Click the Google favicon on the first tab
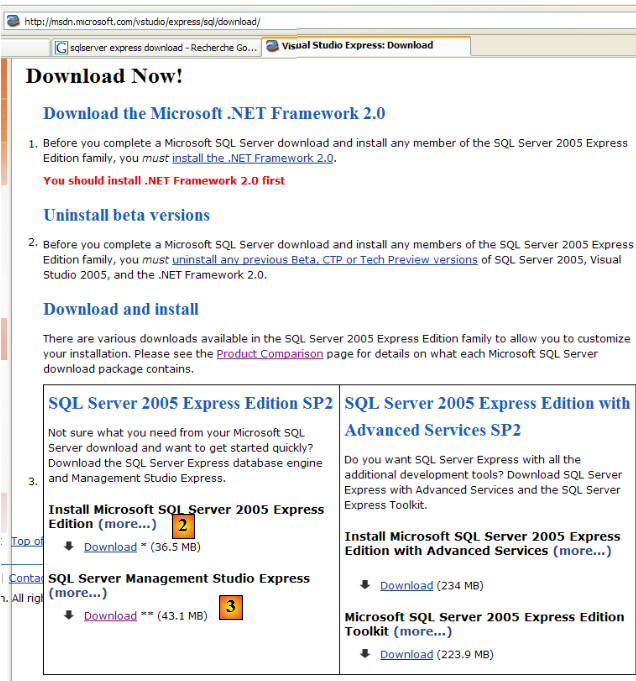Screen dimensions: 636x681 point(61,47)
